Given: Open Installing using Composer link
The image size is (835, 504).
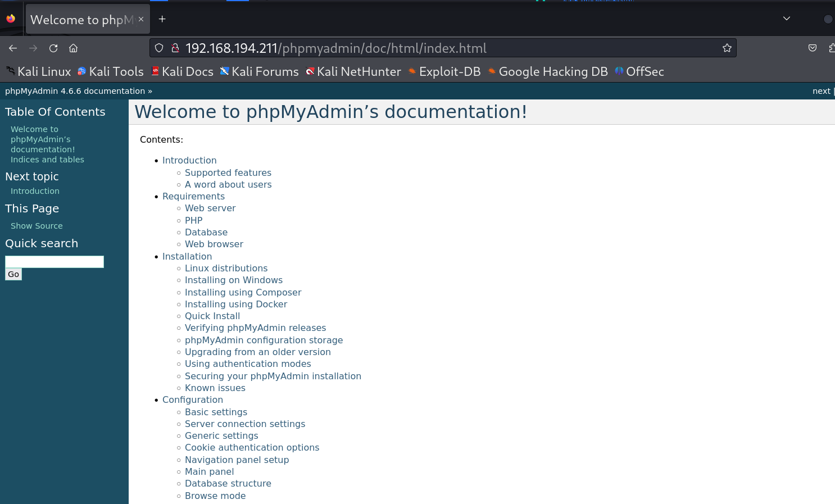Looking at the screenshot, I should [243, 293].
